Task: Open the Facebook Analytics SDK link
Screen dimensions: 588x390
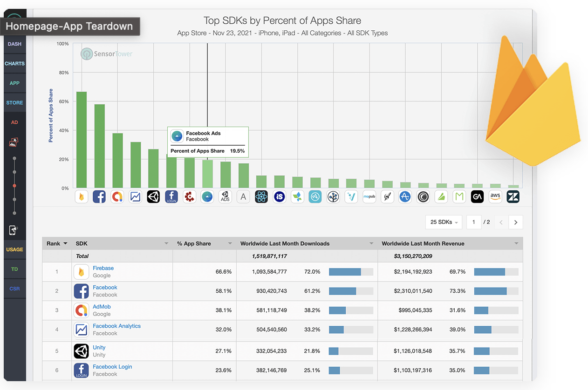Action: point(116,326)
